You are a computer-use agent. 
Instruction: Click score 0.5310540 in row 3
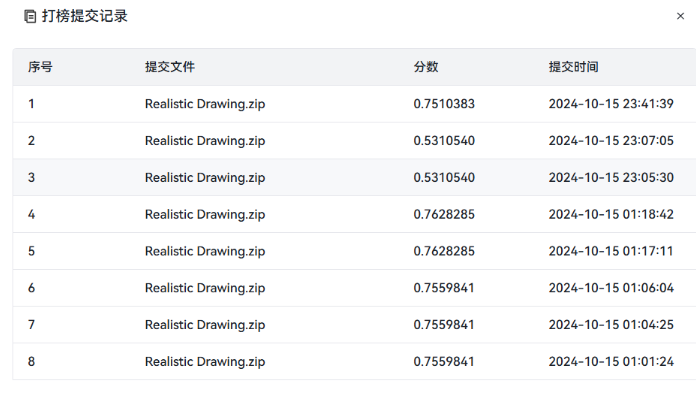coord(444,178)
